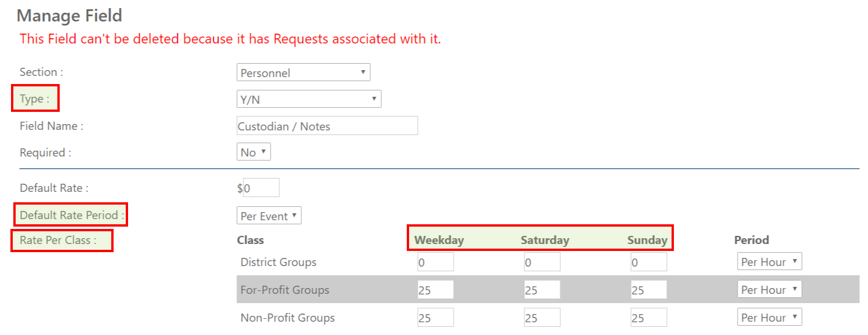Click For-Profit Groups Weekday rate field

click(435, 290)
